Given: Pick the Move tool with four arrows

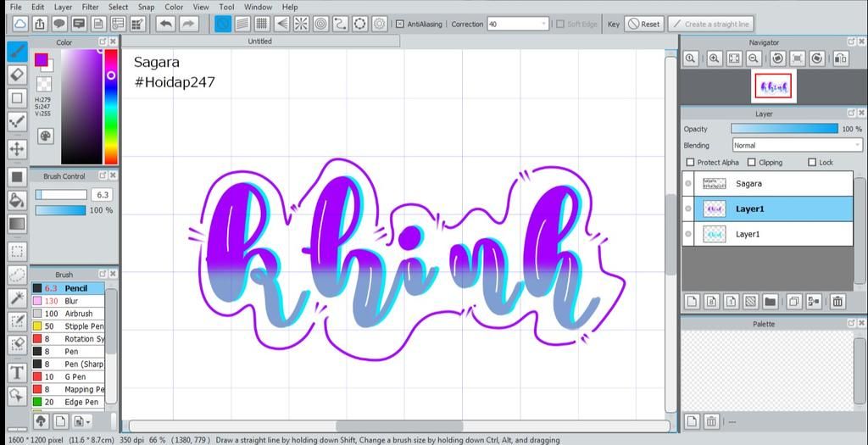Looking at the screenshot, I should point(17,148).
